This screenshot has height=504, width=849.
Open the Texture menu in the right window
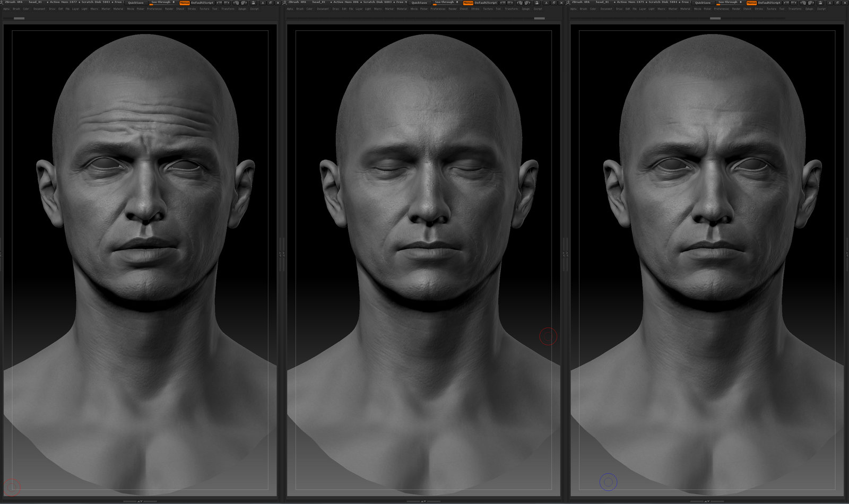point(771,9)
